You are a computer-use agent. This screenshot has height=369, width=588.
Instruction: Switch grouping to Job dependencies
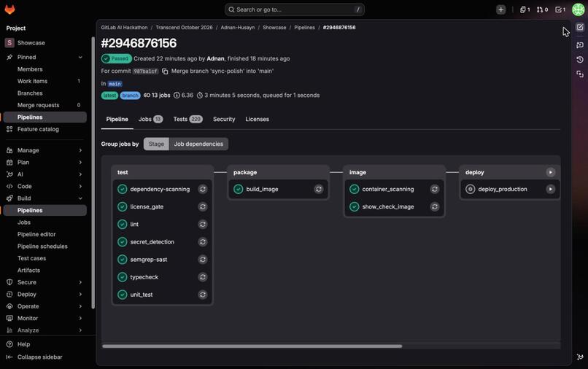(198, 144)
